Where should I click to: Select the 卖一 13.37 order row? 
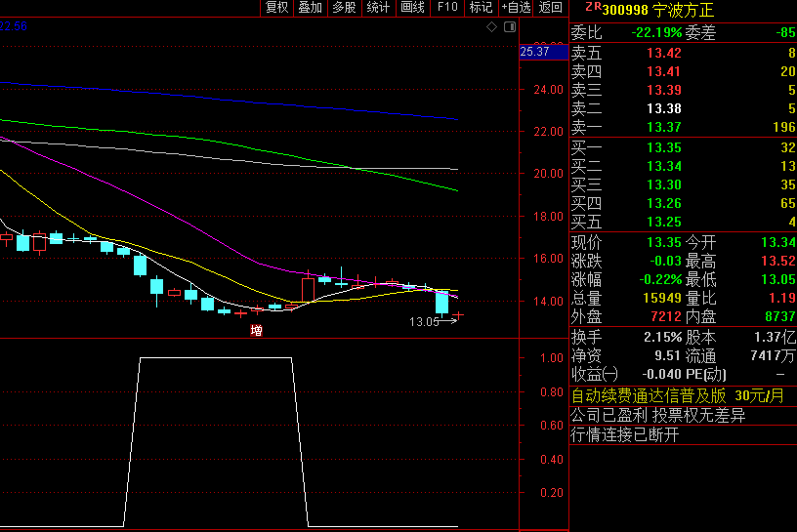pyautogui.click(x=683, y=127)
